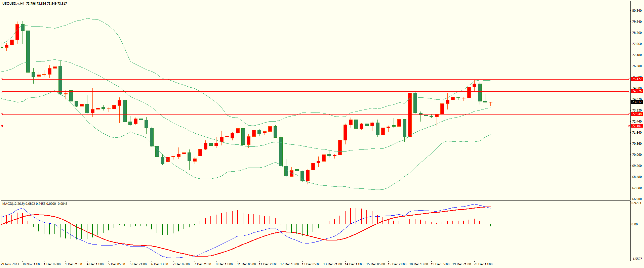The height and width of the screenshot is (268, 644).
Task: Click the 77.180 price scale label
Action: 637,55
